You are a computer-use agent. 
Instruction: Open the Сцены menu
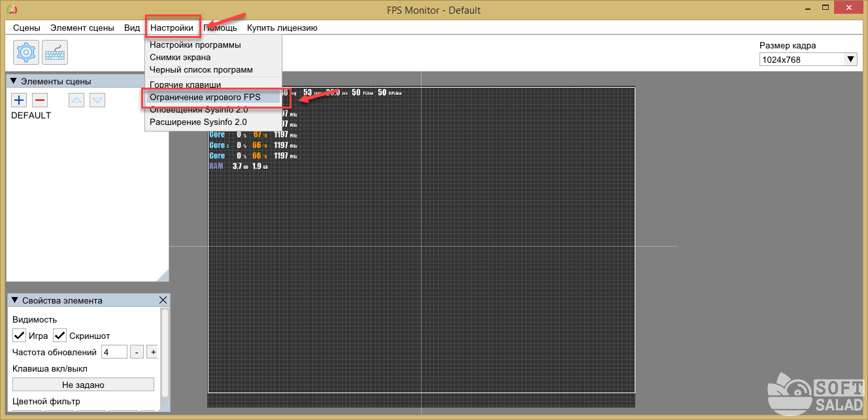(x=27, y=27)
